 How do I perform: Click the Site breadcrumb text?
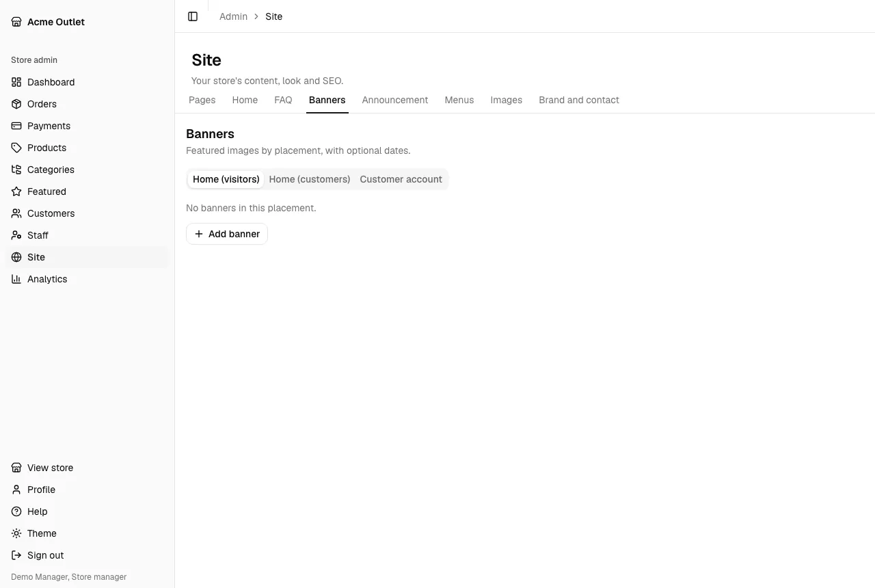point(274,16)
